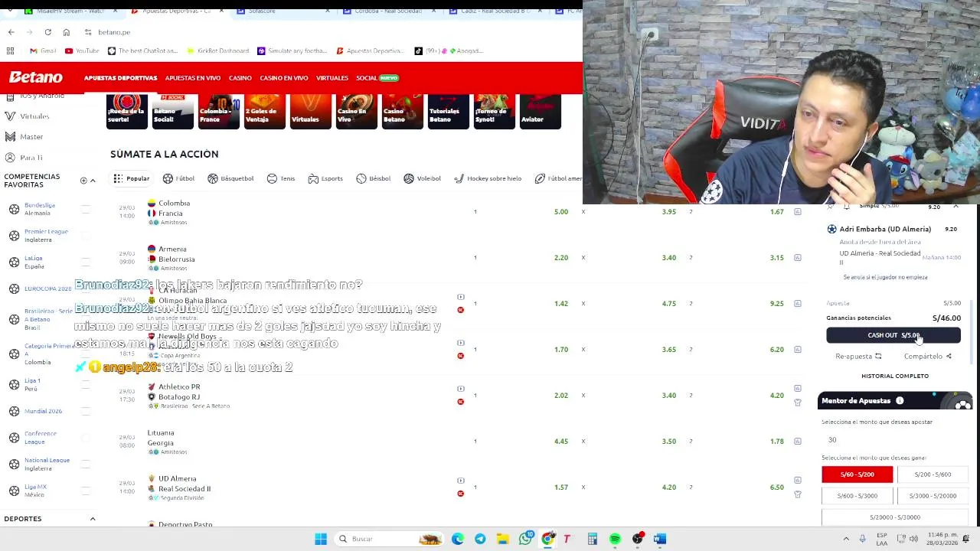Open Historial Completo link
Viewport: 980px width, 551px height.
coord(894,376)
